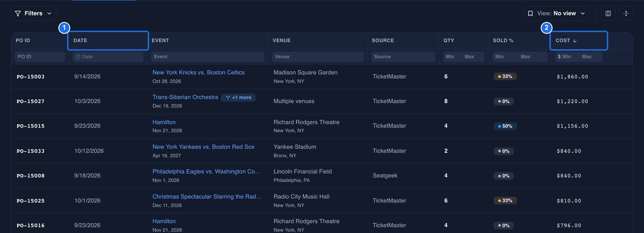Select PO-15008 cell
The image size is (644, 233).
coord(30,176)
